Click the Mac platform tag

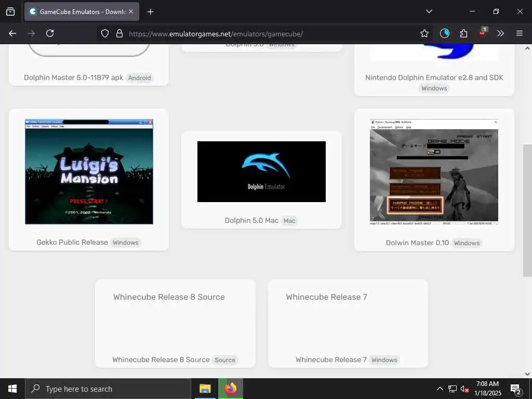click(x=289, y=221)
